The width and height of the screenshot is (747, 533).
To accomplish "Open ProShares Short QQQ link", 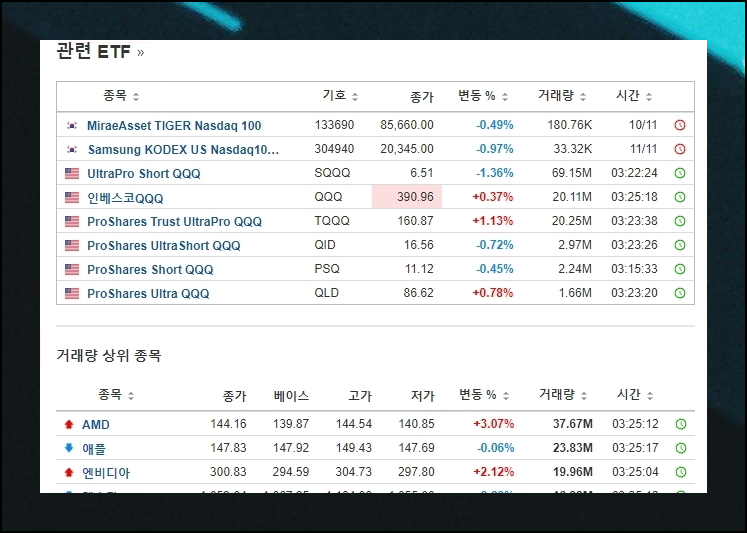I will pyautogui.click(x=150, y=269).
